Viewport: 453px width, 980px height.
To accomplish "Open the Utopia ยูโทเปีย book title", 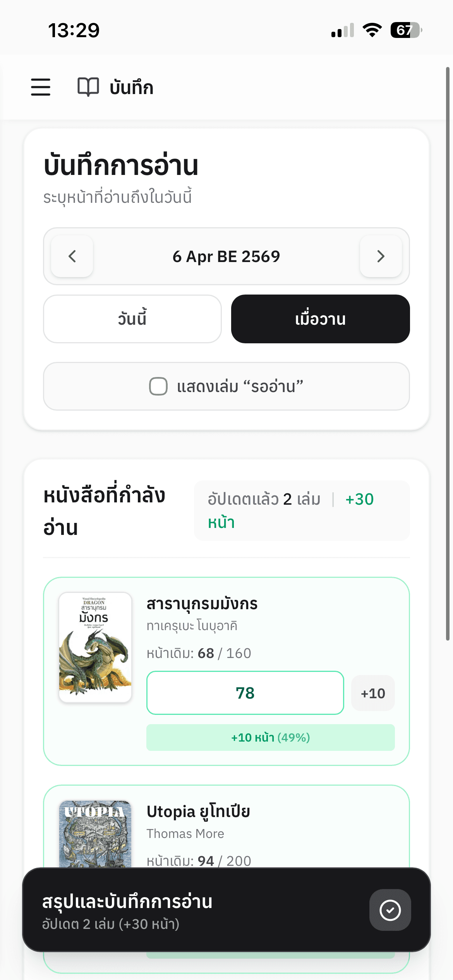I will click(x=198, y=812).
